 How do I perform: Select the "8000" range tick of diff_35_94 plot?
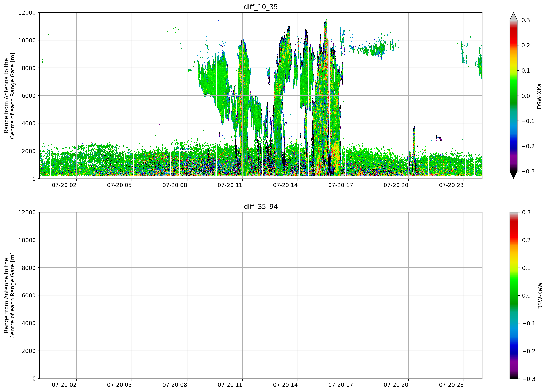click(x=29, y=268)
